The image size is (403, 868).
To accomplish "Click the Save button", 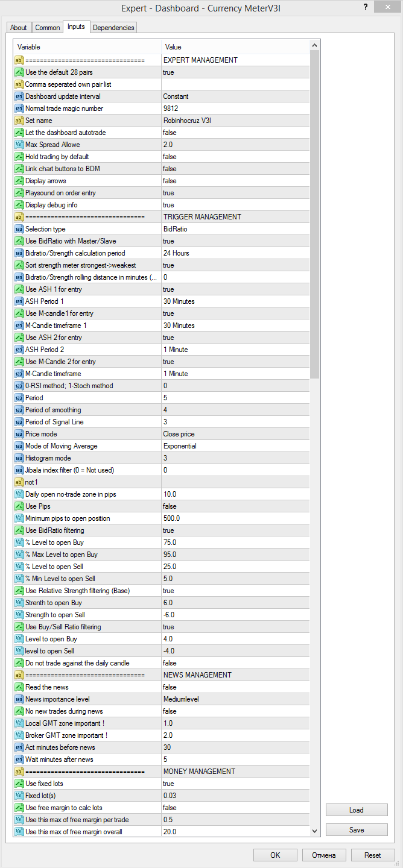I will tap(357, 830).
